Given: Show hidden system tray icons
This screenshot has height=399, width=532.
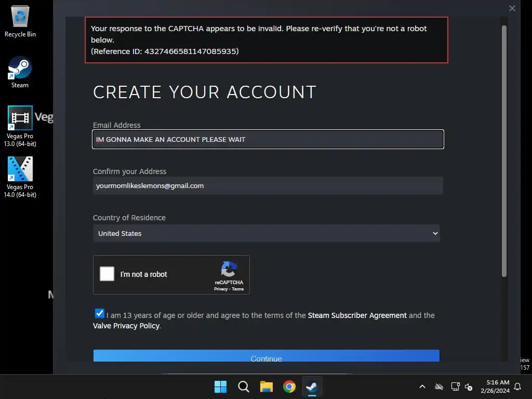Looking at the screenshot, I should point(422,387).
